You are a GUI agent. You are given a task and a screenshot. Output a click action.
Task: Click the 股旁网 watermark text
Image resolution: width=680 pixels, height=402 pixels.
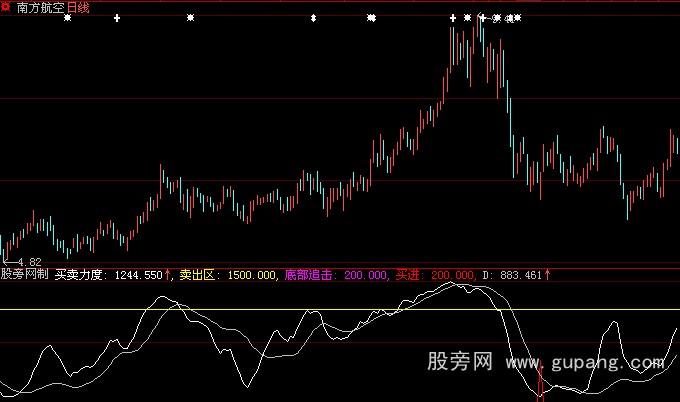459,359
